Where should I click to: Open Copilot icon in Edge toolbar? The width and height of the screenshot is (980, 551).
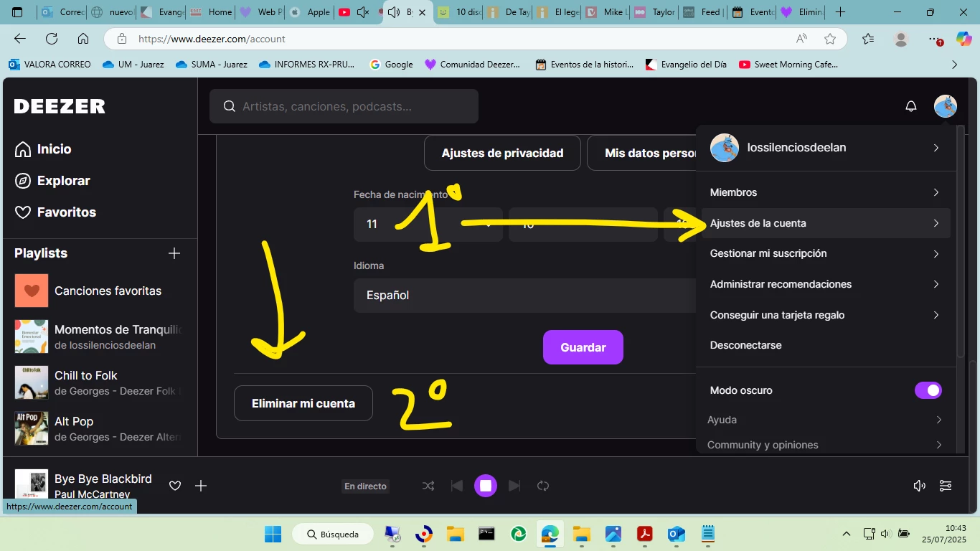pos(964,39)
